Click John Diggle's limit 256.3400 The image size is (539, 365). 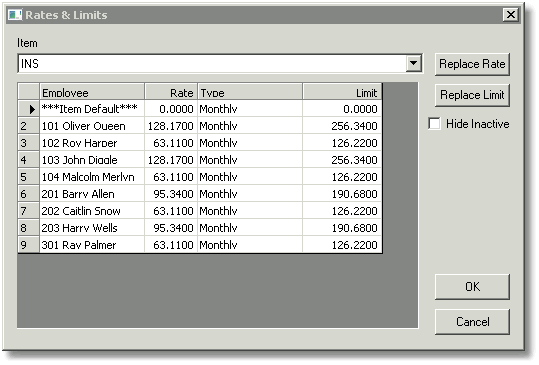pyautogui.click(x=342, y=160)
